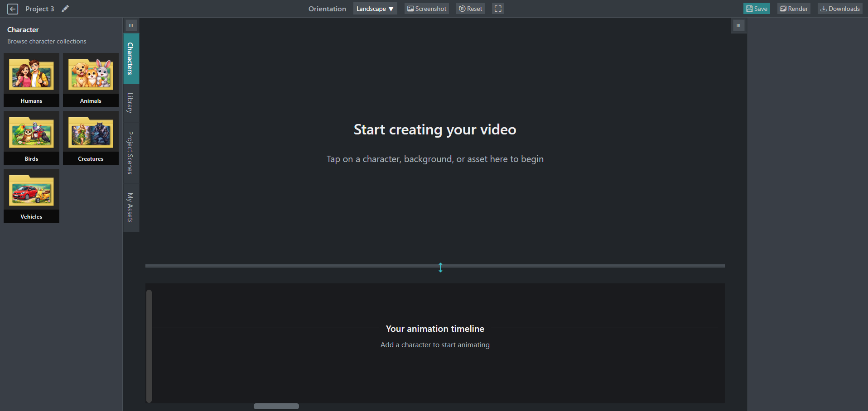Click the pencil icon to rename Project 3
Viewport: 868px width, 411px height.
click(x=65, y=9)
